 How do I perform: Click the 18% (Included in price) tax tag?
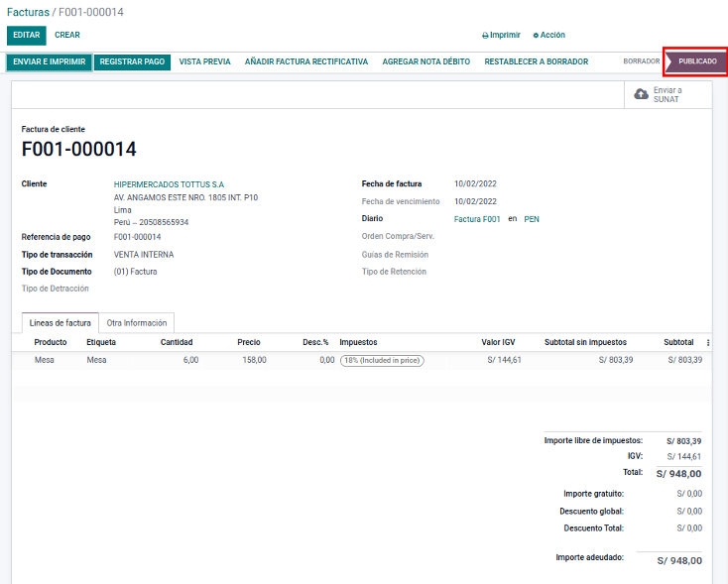click(382, 361)
